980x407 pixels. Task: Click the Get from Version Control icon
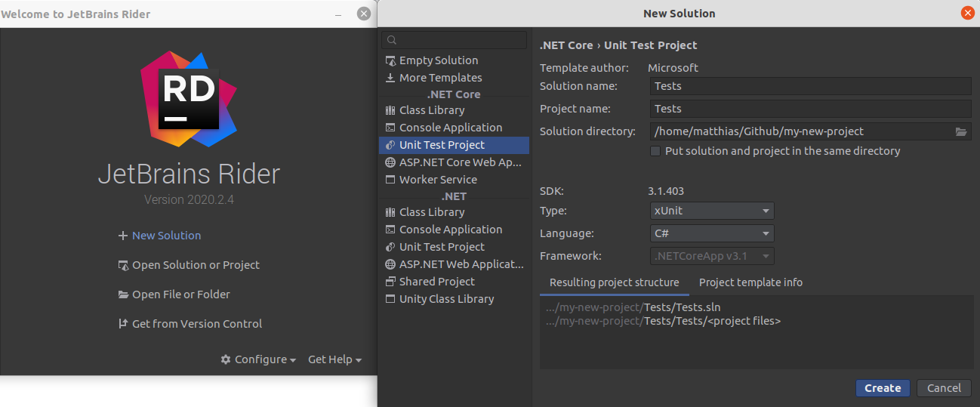tap(124, 324)
